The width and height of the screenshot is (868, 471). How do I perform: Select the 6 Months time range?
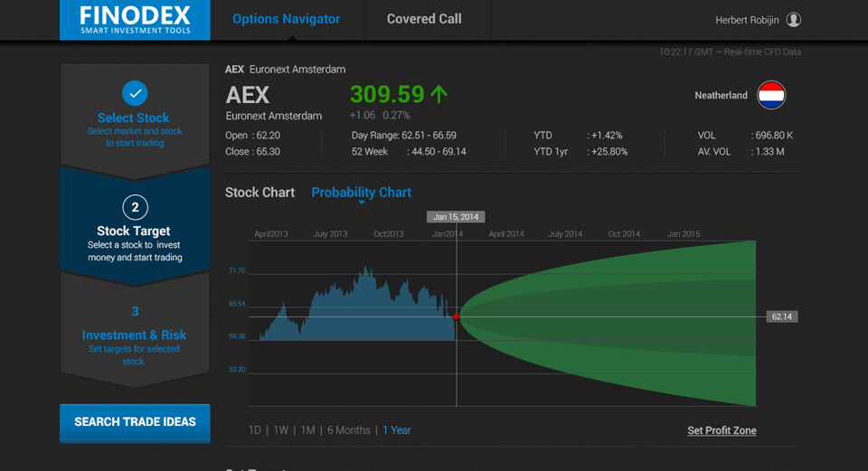(348, 430)
